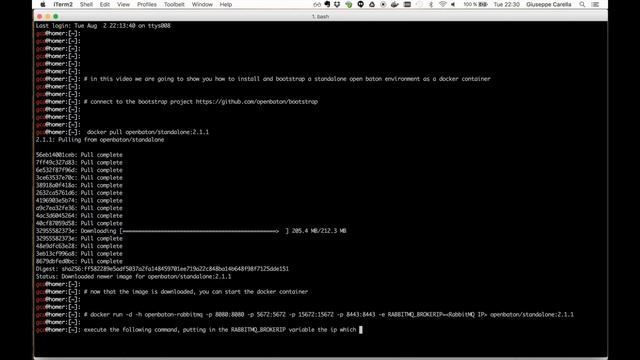Click the '3ce63537e70c: Pull complete' line

[79, 178]
